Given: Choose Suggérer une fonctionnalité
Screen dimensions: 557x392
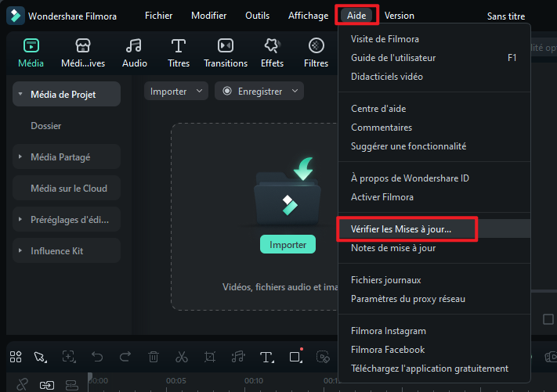Looking at the screenshot, I should (434, 146).
